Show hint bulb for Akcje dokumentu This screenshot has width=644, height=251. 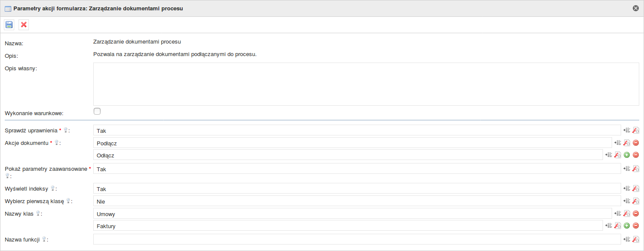[x=56, y=143]
